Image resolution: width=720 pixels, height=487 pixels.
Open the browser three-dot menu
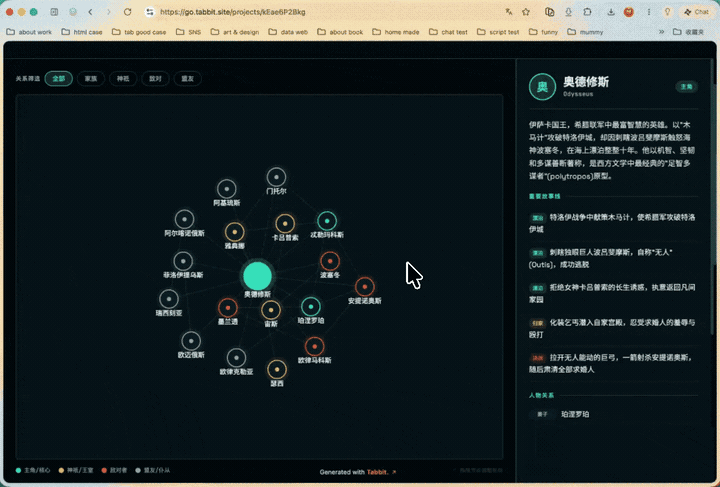click(648, 12)
